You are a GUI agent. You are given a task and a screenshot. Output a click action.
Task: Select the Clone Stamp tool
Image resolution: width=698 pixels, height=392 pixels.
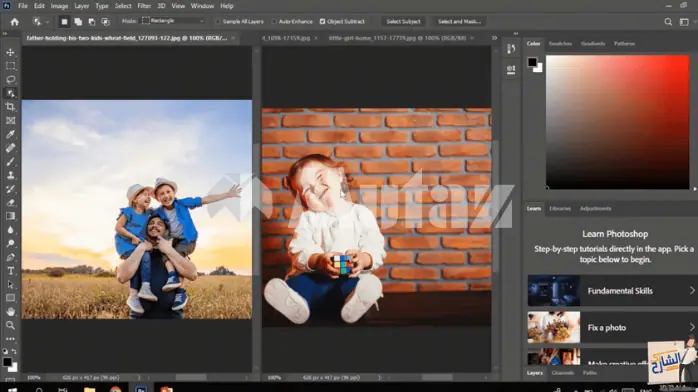10,175
